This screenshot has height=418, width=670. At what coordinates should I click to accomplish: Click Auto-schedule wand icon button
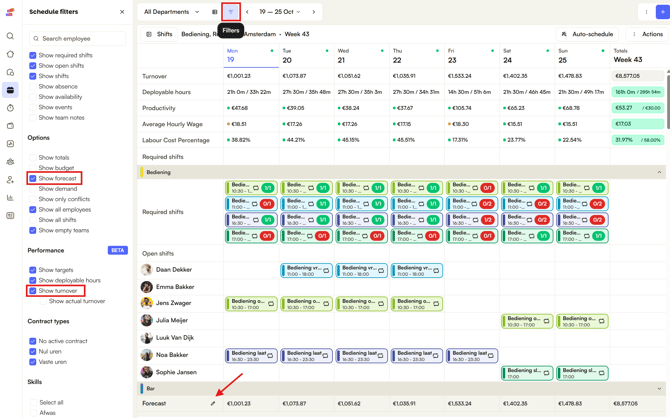point(587,34)
